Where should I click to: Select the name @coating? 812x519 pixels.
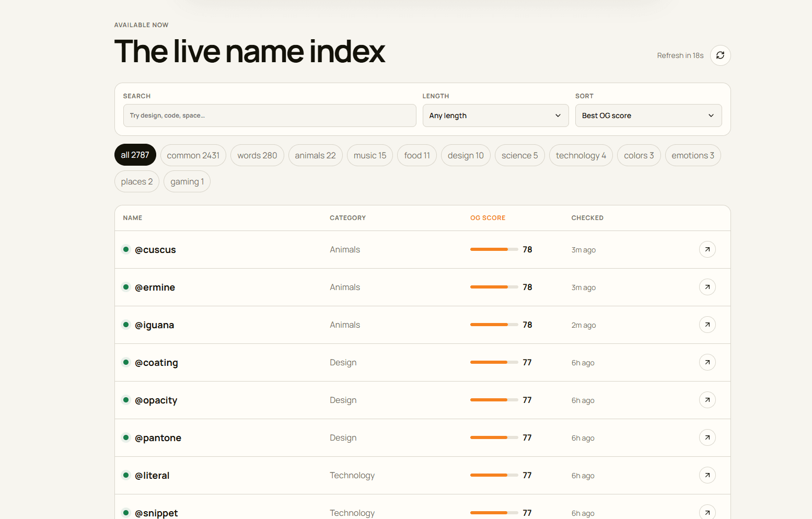[x=156, y=363]
